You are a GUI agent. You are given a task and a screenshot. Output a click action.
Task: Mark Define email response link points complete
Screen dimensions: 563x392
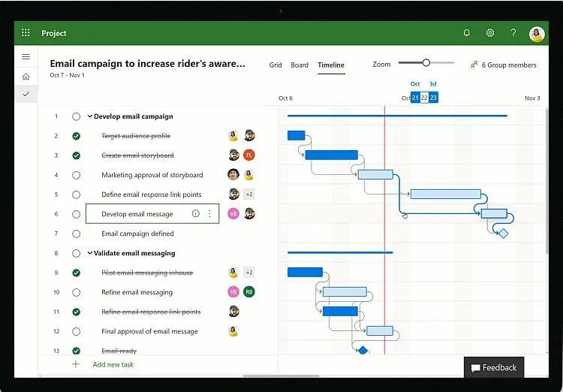pyautogui.click(x=76, y=194)
